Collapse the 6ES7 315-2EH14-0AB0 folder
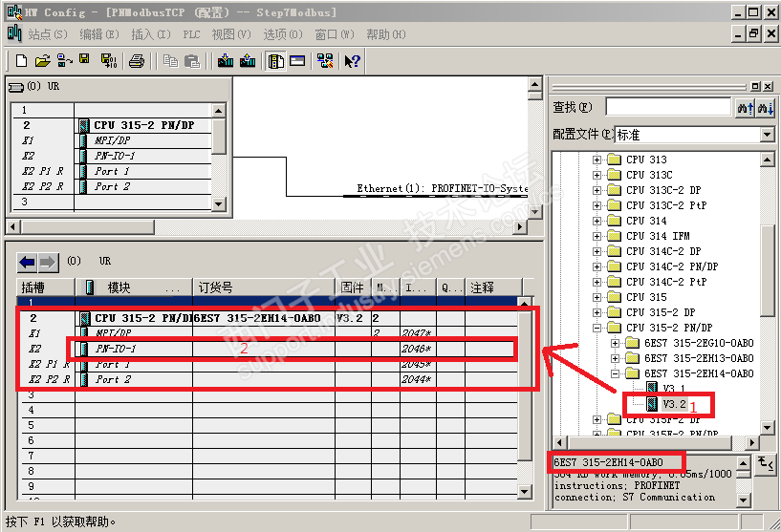This screenshot has height=532, width=781. click(x=615, y=373)
